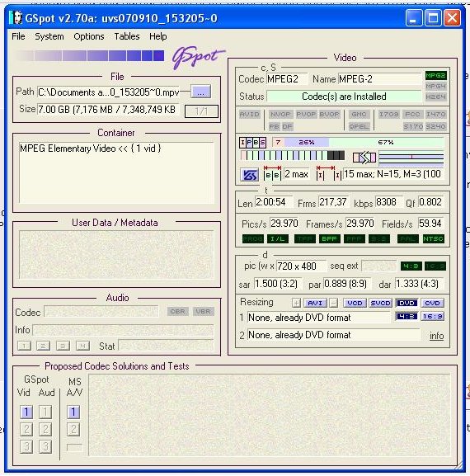470x476 pixels.
Task: Click the AVID flag indicator
Action: click(249, 115)
